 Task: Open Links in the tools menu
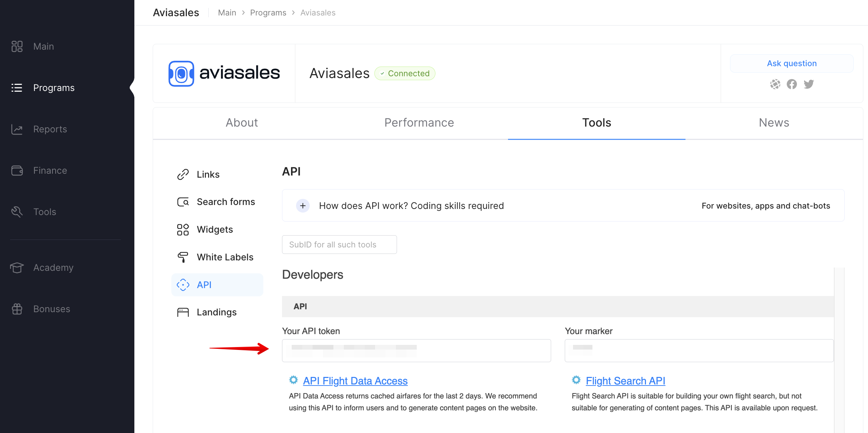click(x=217, y=174)
